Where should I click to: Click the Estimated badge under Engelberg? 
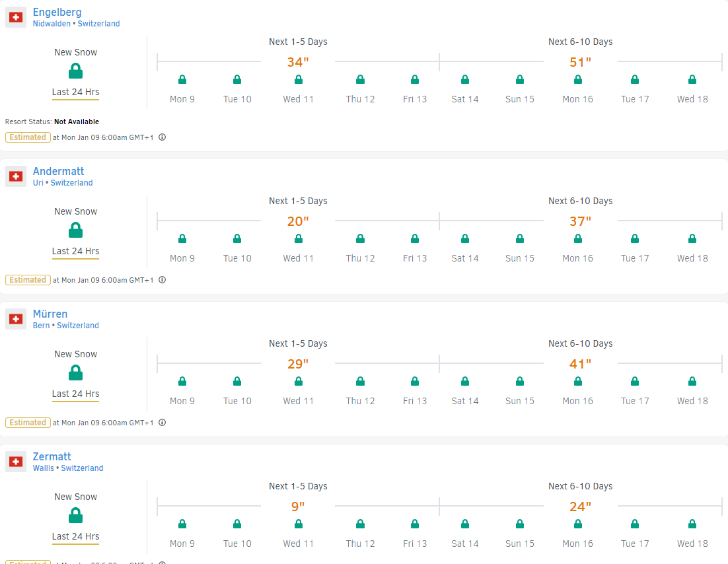click(x=28, y=137)
